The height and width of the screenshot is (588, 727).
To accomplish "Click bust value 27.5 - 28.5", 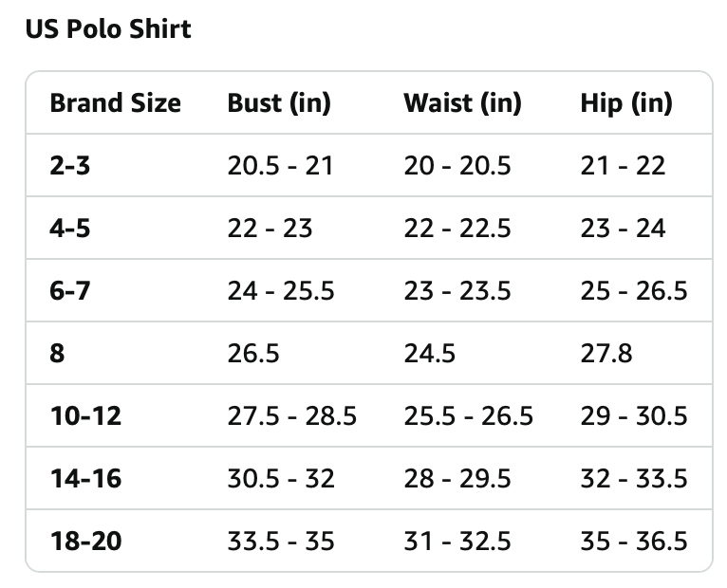I will (291, 415).
